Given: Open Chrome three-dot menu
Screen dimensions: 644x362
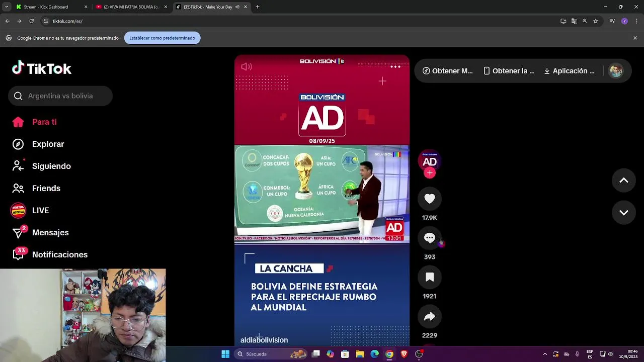Looking at the screenshot, I should tap(636, 21).
